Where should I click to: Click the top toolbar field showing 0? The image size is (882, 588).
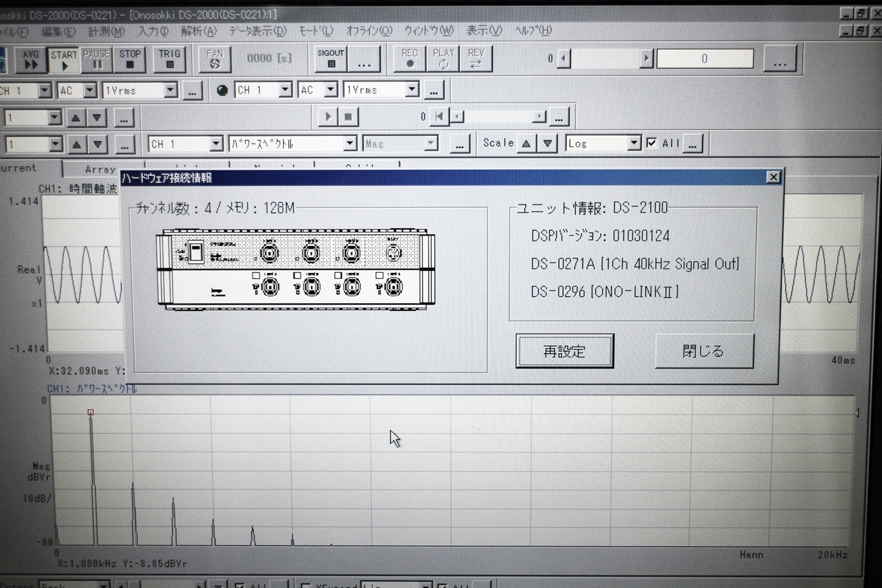click(x=704, y=59)
